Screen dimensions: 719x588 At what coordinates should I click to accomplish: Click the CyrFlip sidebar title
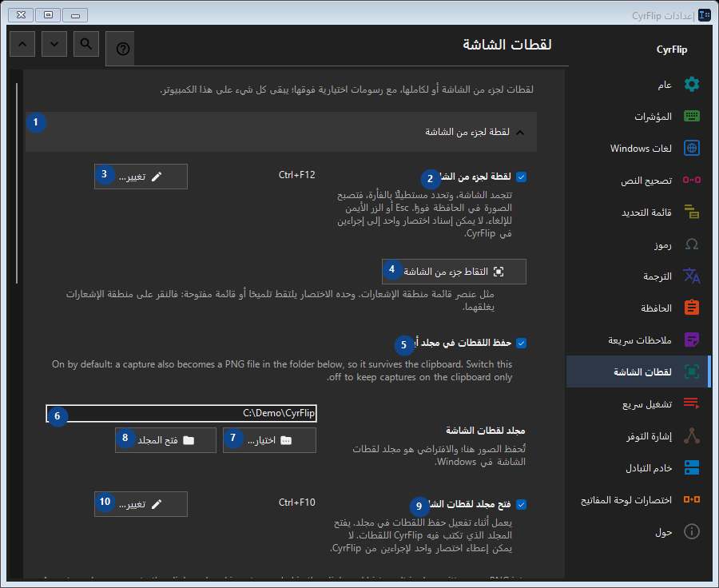[671, 50]
